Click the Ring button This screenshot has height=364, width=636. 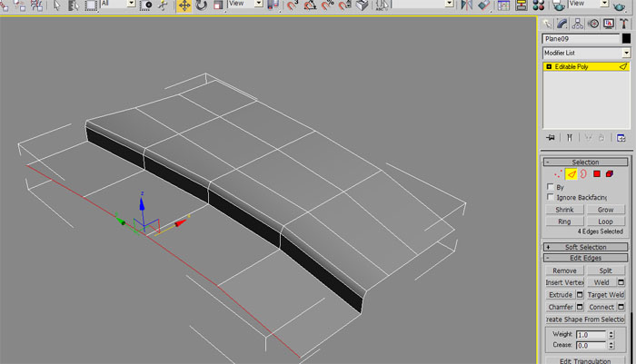564,221
